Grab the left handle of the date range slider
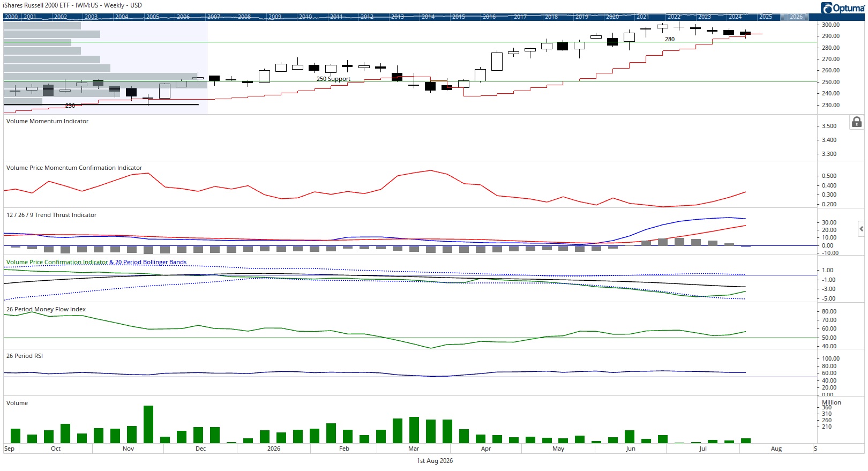Viewport: 868px width, 471px height. [782, 17]
